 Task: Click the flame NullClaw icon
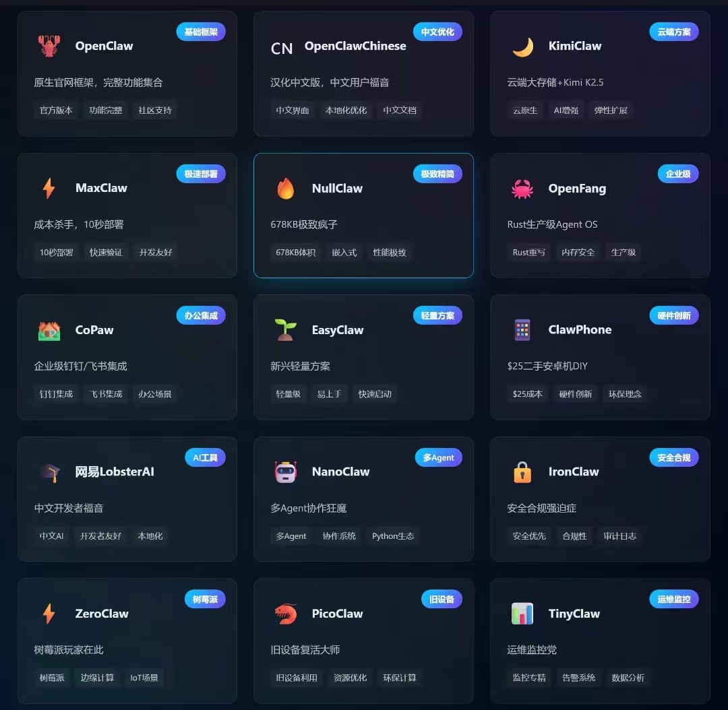(286, 189)
